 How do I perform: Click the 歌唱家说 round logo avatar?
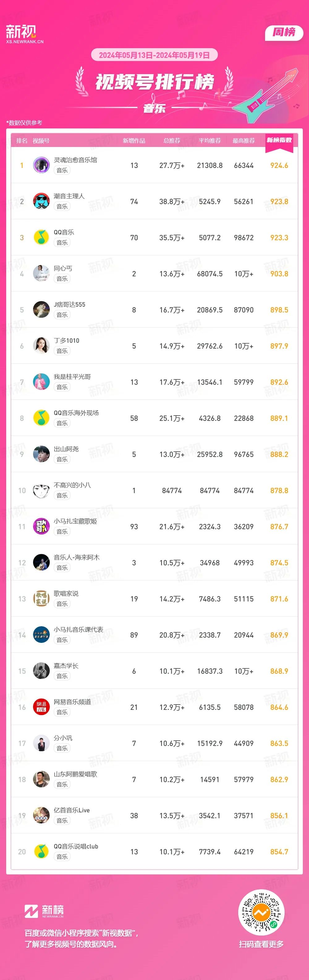click(41, 599)
